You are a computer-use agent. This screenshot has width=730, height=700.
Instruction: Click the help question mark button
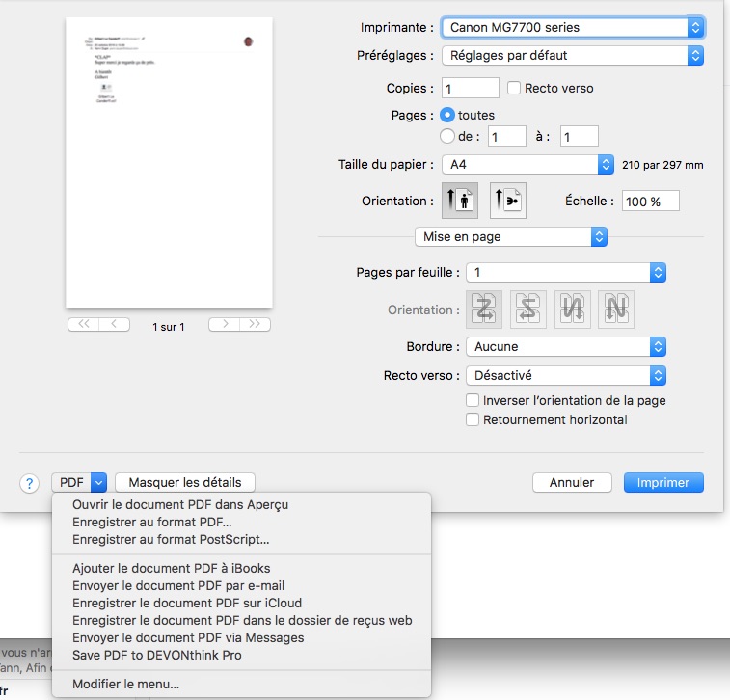(30, 482)
